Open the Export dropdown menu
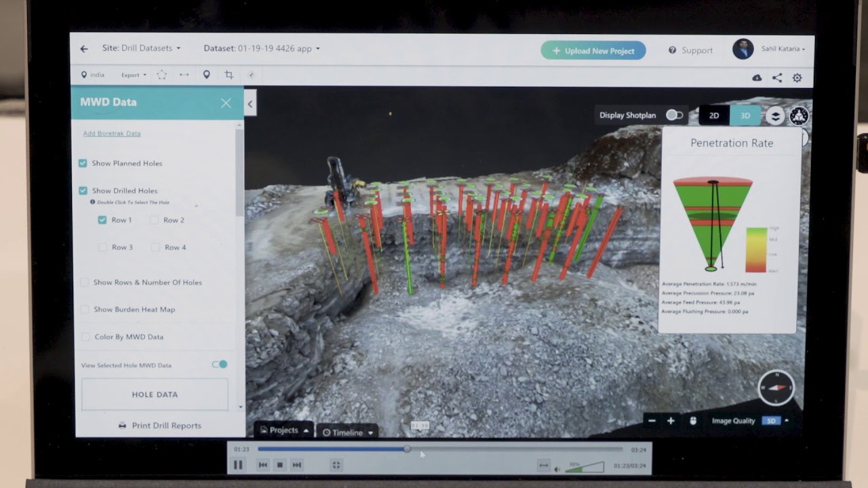Viewport: 868px width, 488px height. (x=134, y=75)
